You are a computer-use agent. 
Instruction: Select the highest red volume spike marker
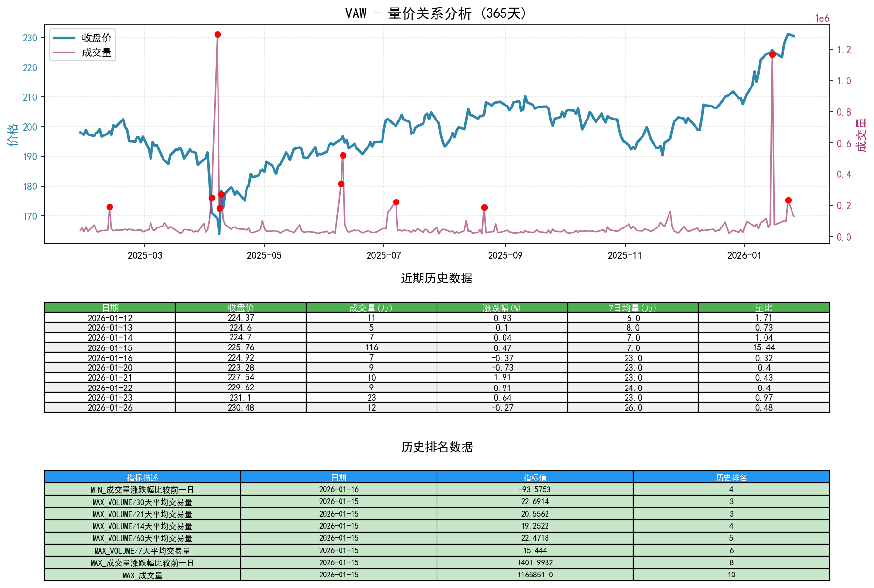coord(218,34)
